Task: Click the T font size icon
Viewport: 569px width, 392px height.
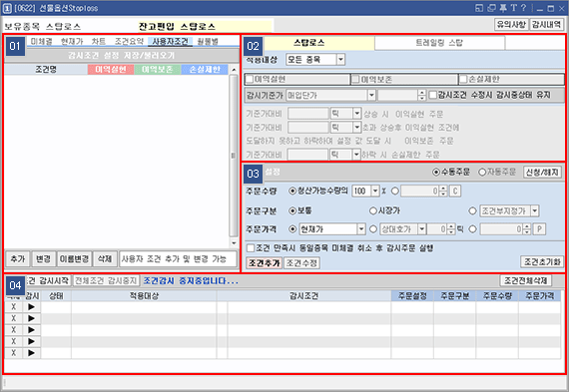Action: tap(513, 8)
